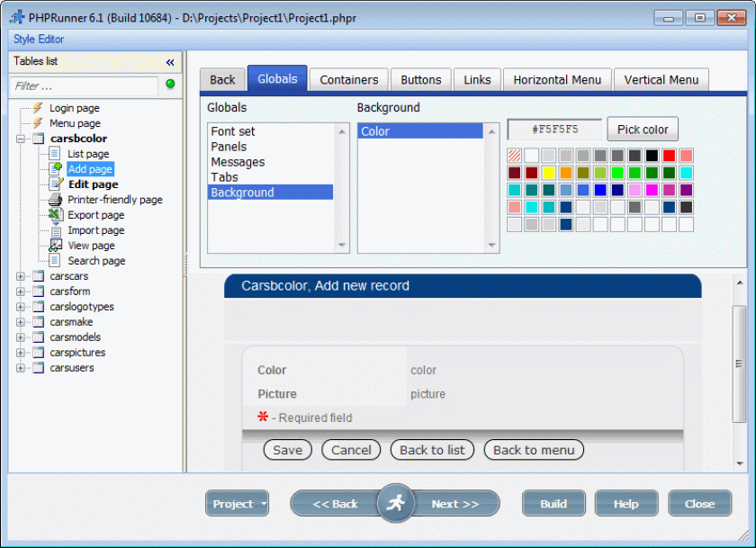This screenshot has width=756, height=548.
Task: Click the Back to list preview button
Action: (432, 450)
